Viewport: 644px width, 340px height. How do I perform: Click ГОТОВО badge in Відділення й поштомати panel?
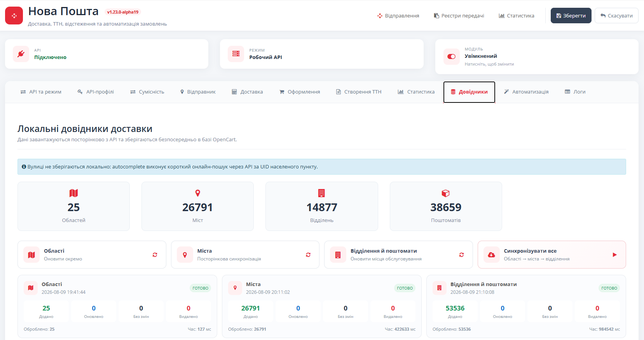pos(609,288)
